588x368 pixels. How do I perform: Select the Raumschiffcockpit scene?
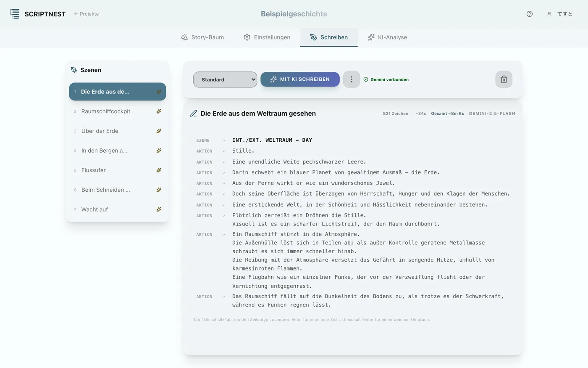click(x=118, y=111)
